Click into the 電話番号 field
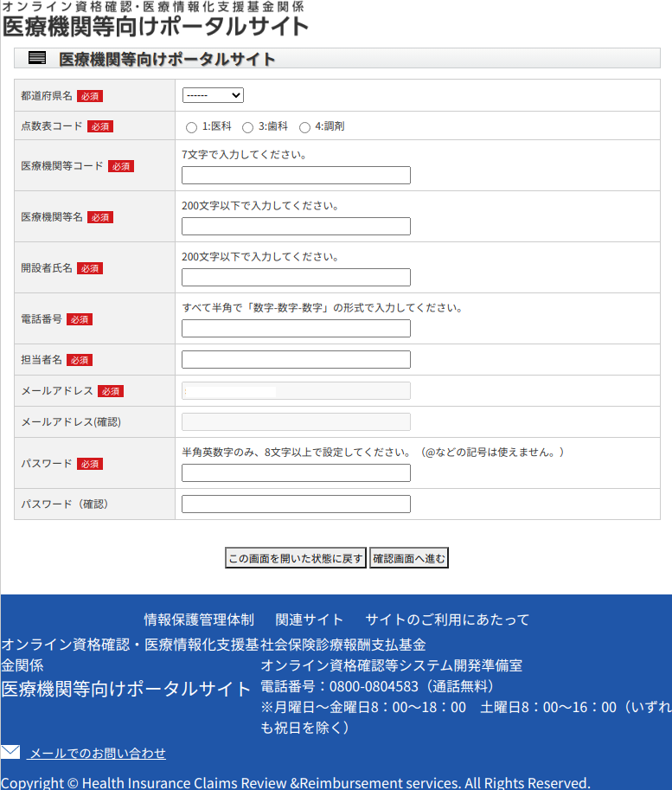 [296, 329]
